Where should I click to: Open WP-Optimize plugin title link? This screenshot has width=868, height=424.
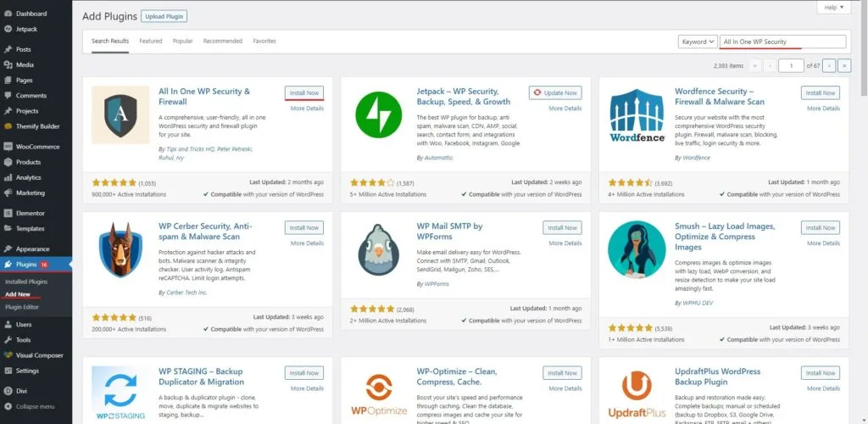tap(457, 377)
